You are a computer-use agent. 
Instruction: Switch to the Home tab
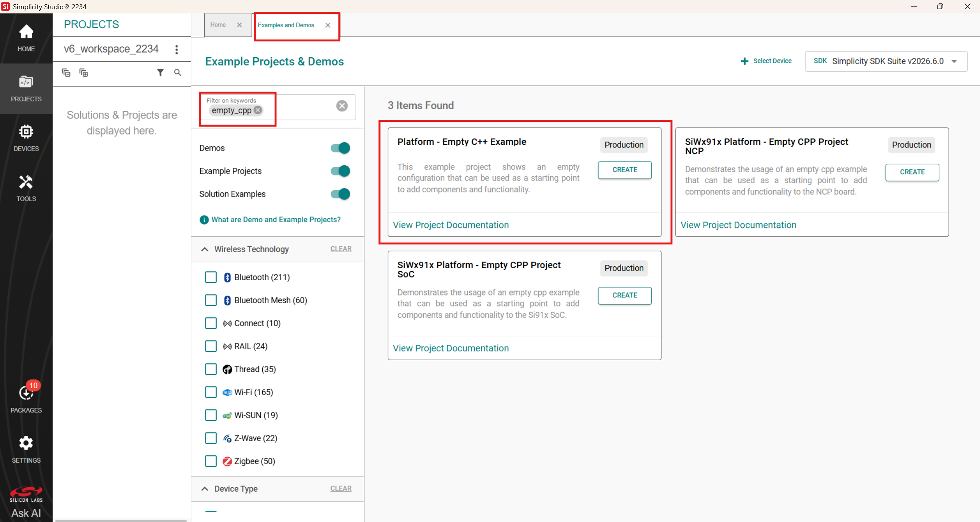pyautogui.click(x=218, y=25)
